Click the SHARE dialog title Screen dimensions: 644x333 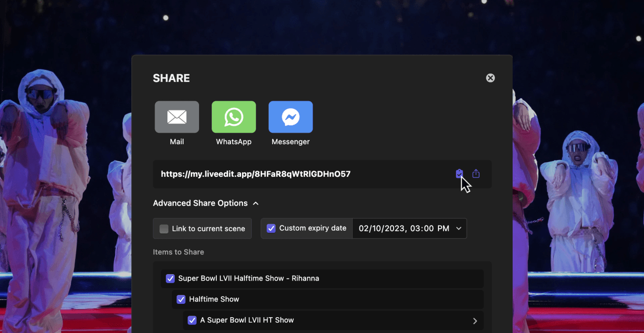pos(171,78)
